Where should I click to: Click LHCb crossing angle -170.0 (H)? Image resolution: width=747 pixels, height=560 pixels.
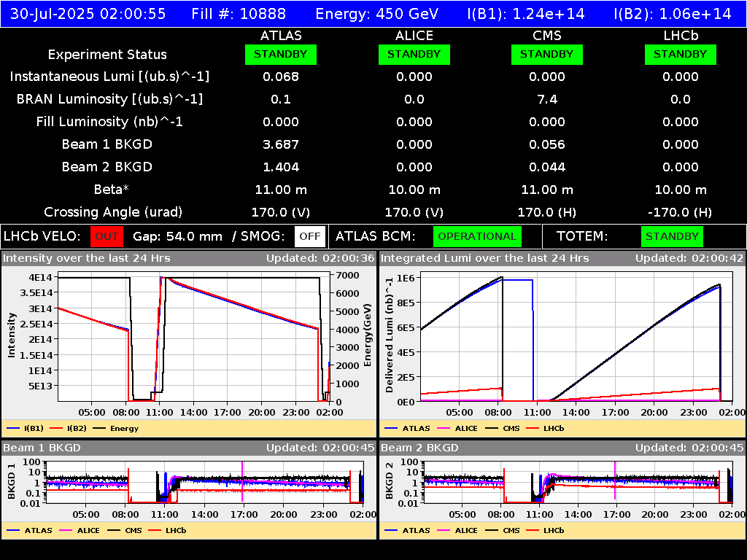(681, 212)
